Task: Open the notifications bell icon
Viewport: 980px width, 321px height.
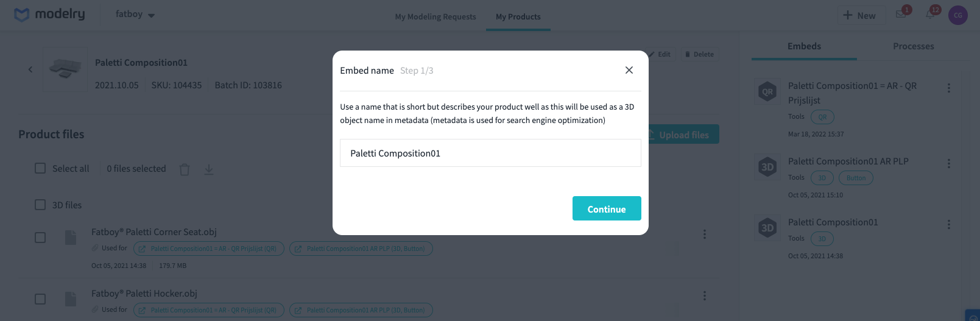Action: (x=929, y=15)
